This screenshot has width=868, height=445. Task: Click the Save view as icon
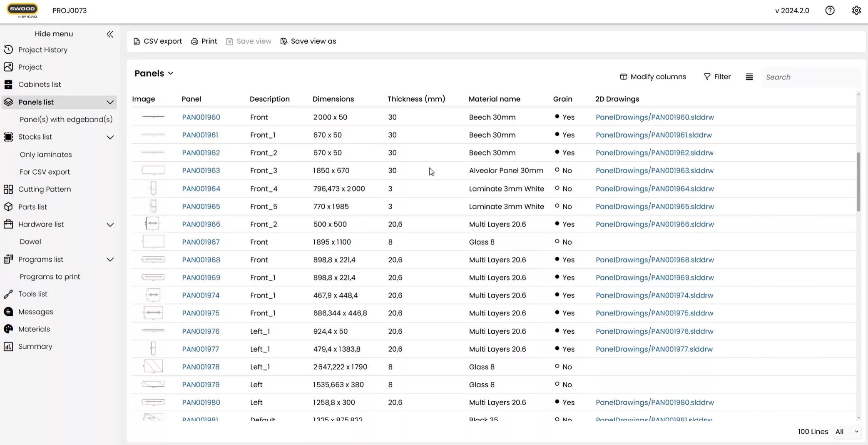click(284, 42)
